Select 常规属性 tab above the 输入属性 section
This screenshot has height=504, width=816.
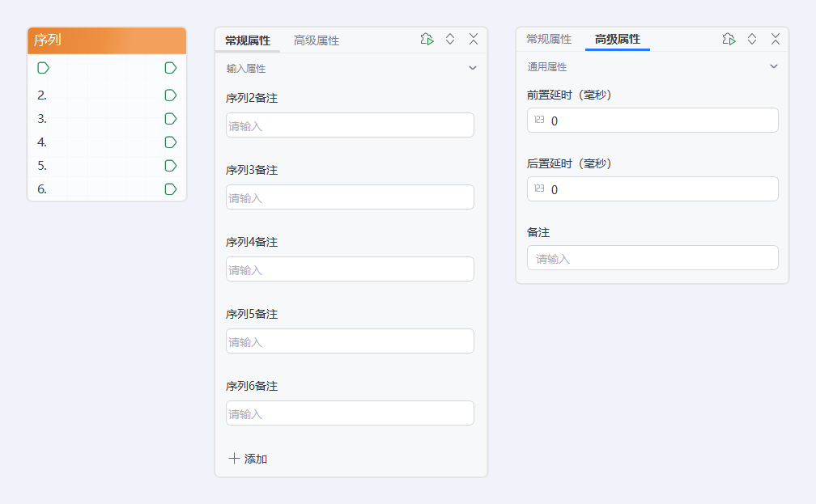pyautogui.click(x=248, y=40)
